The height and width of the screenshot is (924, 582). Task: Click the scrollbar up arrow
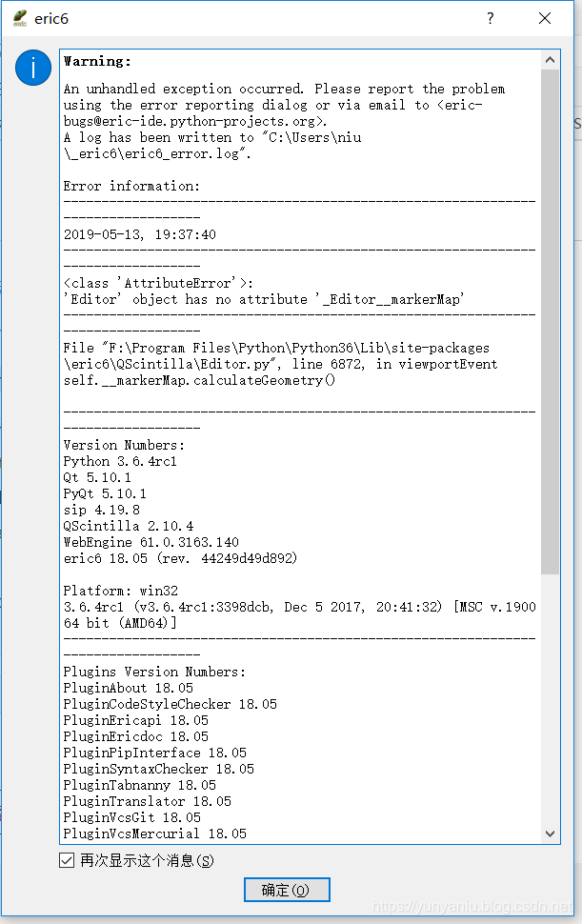(x=551, y=59)
